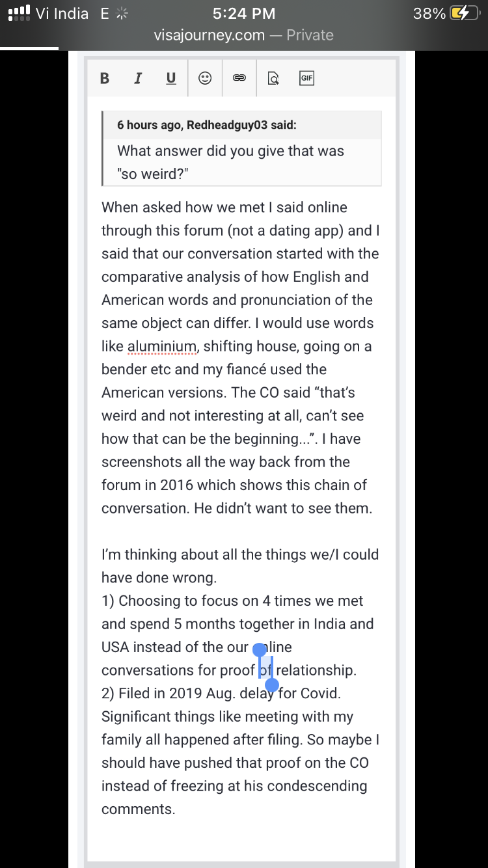The height and width of the screenshot is (868, 488).
Task: Tap the blank line between paragraphs
Action: click(241, 532)
